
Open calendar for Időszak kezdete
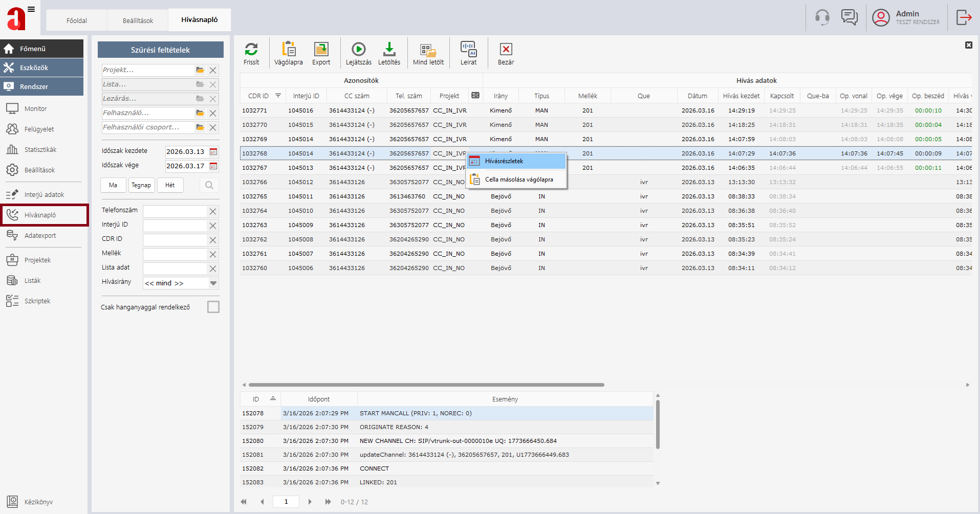pyautogui.click(x=213, y=152)
